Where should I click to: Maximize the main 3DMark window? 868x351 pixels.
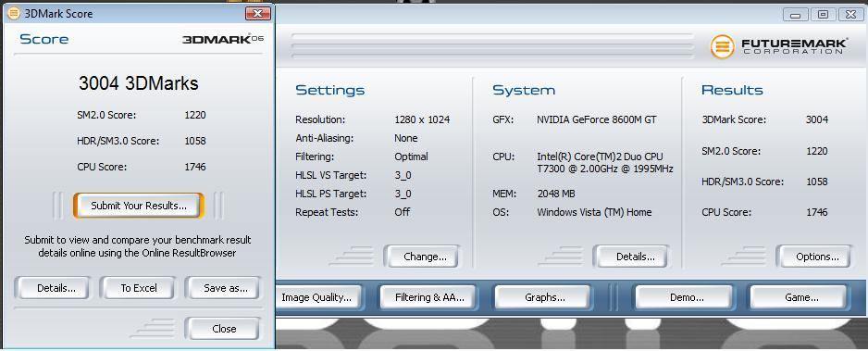(x=824, y=15)
